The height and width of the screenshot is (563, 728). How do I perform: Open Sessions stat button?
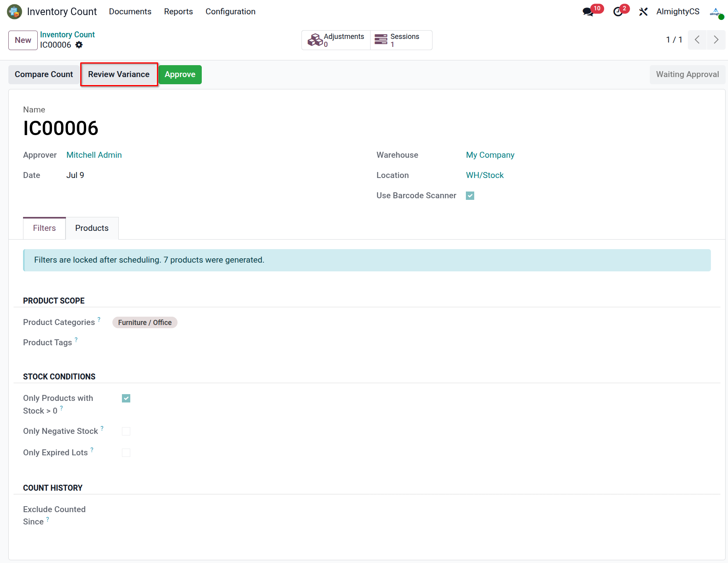(x=401, y=40)
